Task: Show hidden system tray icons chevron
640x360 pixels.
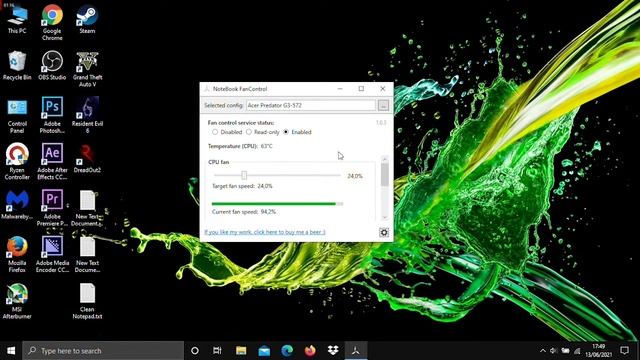Action: point(542,351)
